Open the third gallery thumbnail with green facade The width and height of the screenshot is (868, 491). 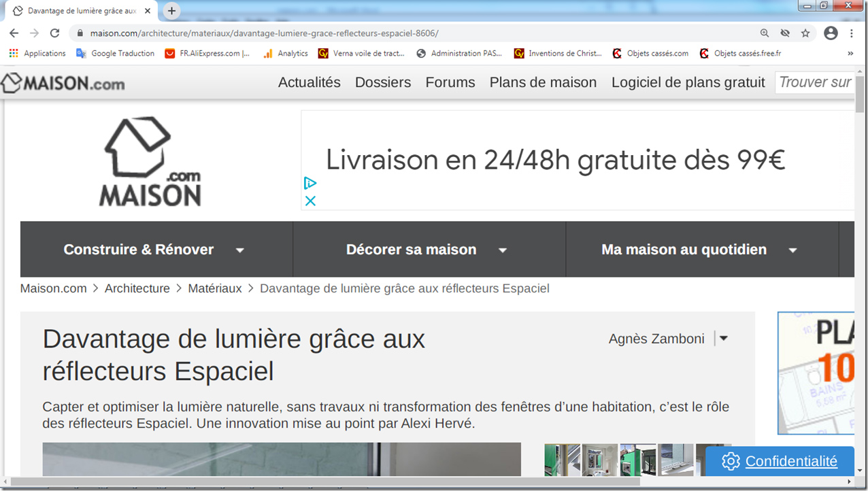(638, 460)
